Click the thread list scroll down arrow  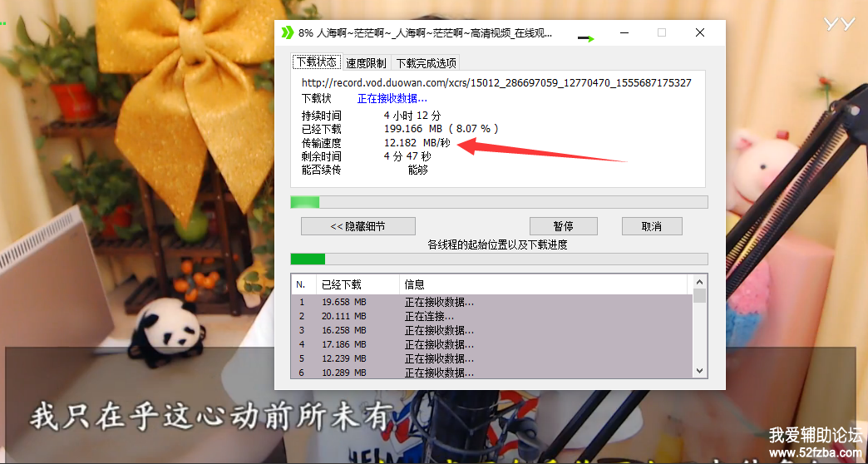click(x=699, y=370)
